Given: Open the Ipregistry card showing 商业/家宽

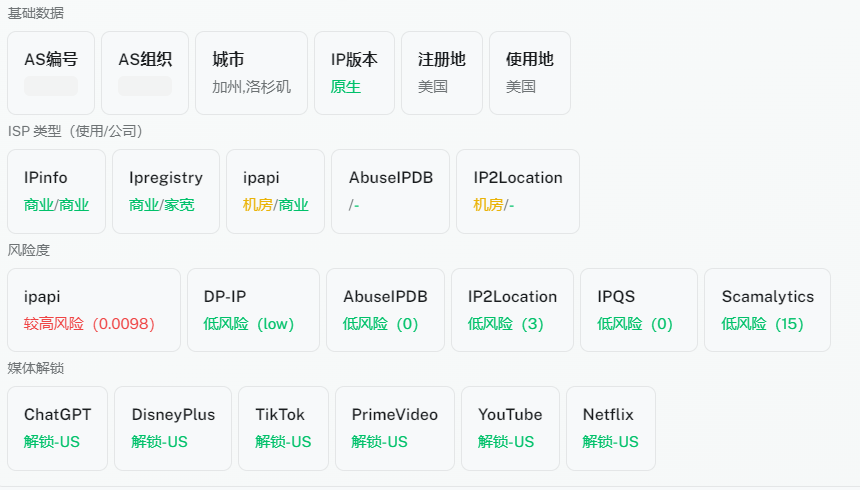Looking at the screenshot, I should click(165, 191).
